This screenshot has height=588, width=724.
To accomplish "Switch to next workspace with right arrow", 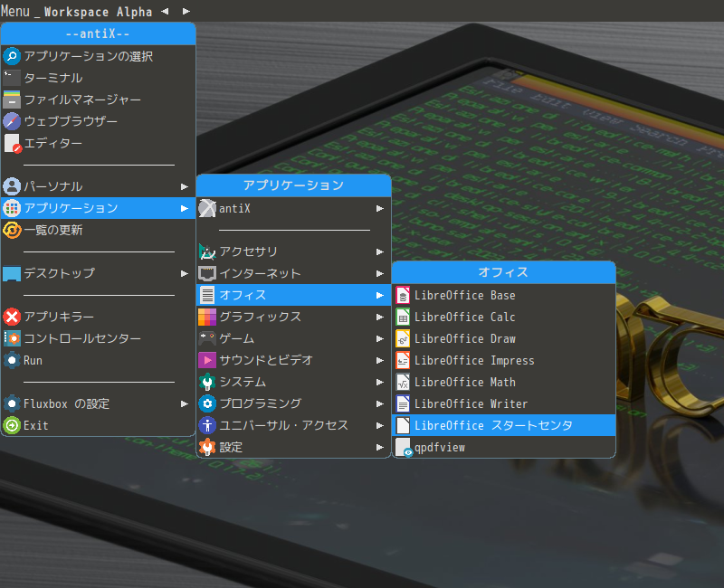I will [186, 11].
